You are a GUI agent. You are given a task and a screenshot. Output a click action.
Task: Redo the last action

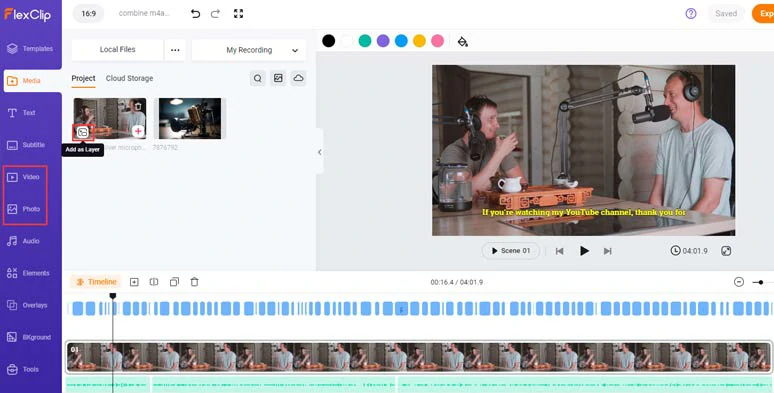pos(215,14)
